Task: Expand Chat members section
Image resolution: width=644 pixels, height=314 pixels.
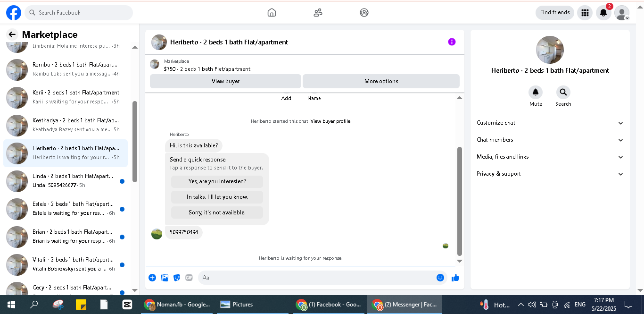Action: [550, 140]
